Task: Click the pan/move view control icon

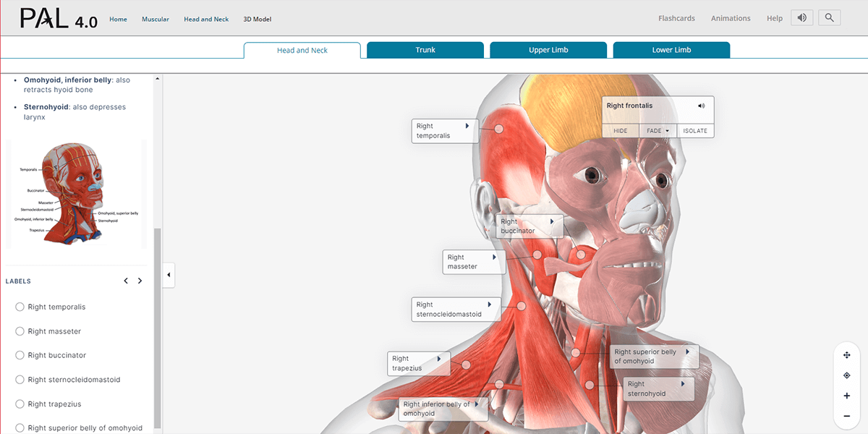Action: (x=846, y=355)
